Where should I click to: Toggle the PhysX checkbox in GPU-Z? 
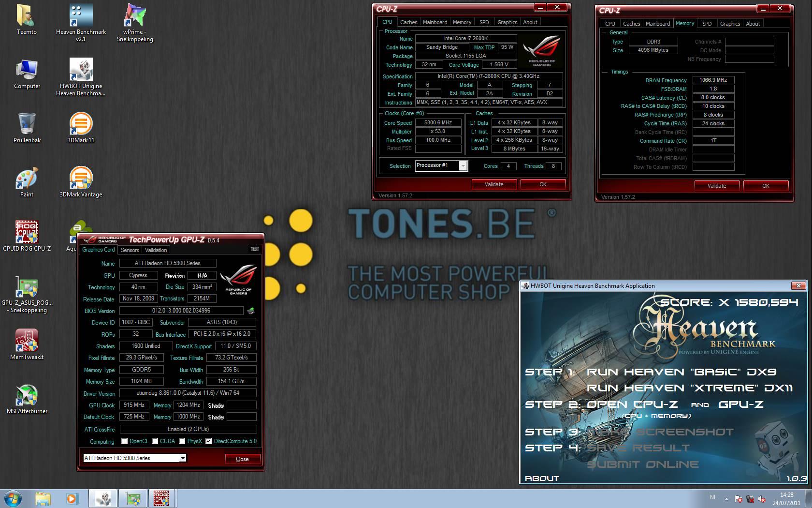pos(182,441)
